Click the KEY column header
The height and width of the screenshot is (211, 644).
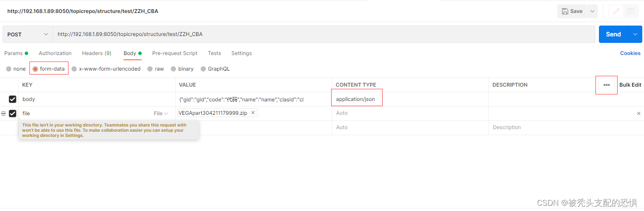(x=27, y=85)
